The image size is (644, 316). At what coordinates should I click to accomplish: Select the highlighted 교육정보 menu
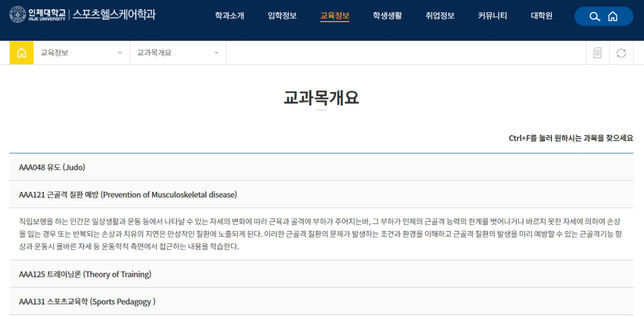click(x=335, y=16)
